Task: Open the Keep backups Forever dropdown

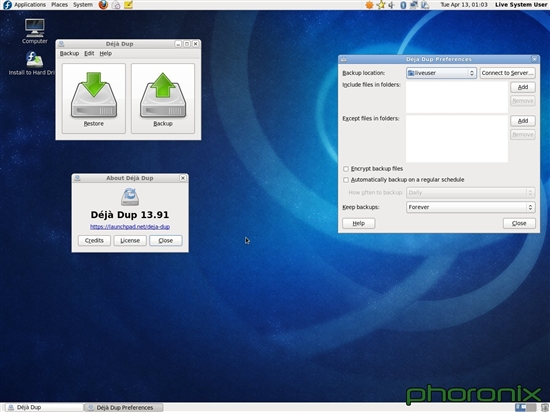Action: click(x=470, y=207)
